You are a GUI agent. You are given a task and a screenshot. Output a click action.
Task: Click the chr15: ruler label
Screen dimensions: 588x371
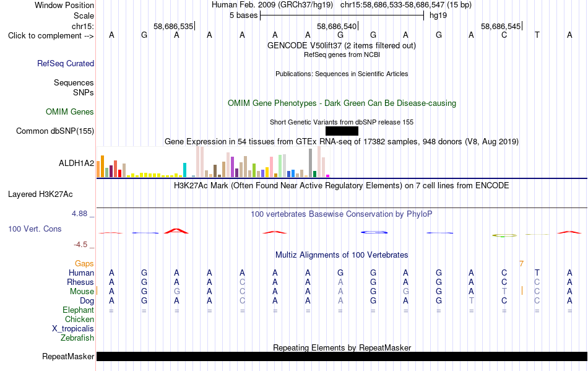(x=83, y=26)
